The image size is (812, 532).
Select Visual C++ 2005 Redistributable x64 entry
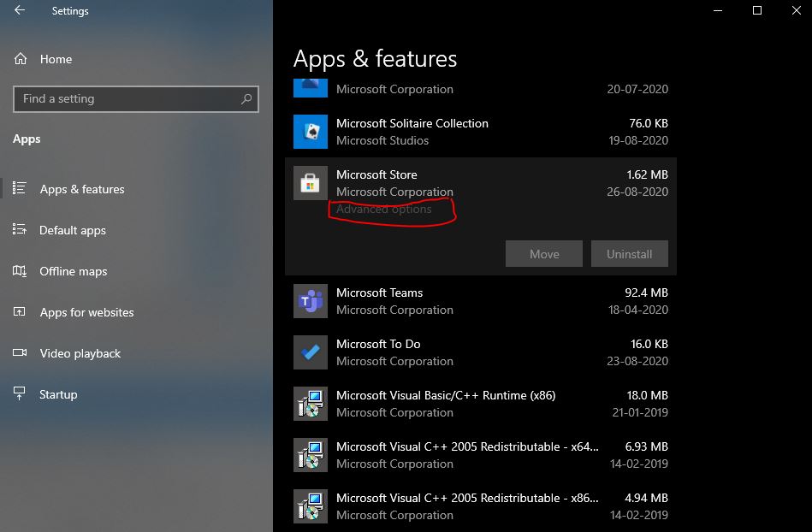[481, 455]
